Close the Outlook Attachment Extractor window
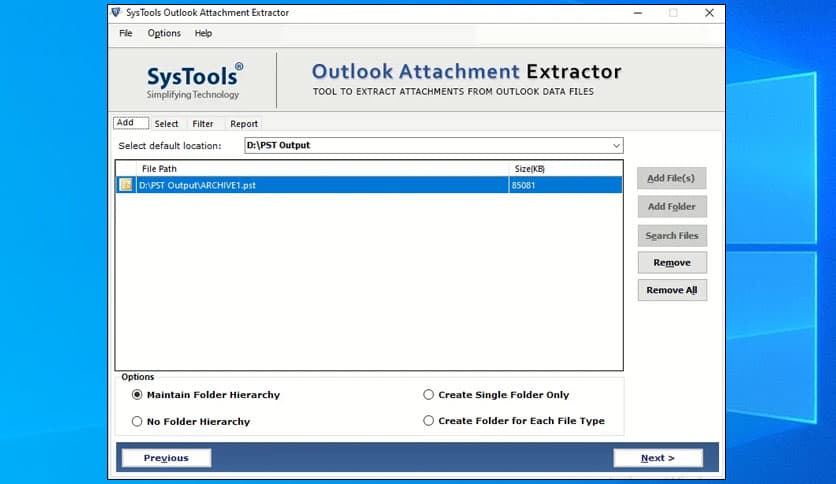Image resolution: width=836 pixels, height=484 pixels. click(709, 13)
